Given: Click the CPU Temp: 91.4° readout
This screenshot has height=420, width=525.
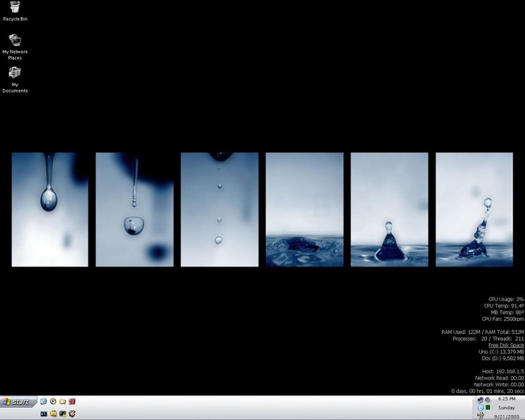Looking at the screenshot, I should (504, 306).
